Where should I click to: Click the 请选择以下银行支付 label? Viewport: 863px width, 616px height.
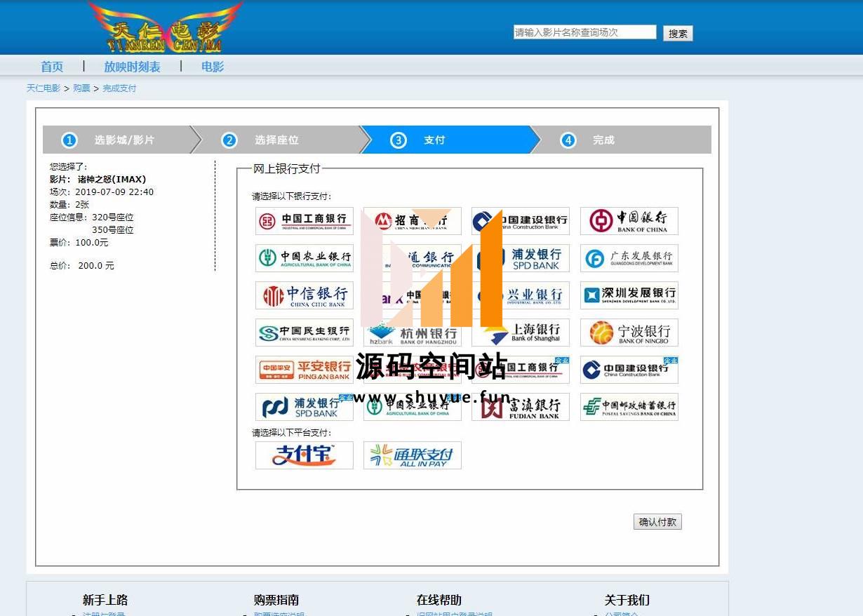292,196
